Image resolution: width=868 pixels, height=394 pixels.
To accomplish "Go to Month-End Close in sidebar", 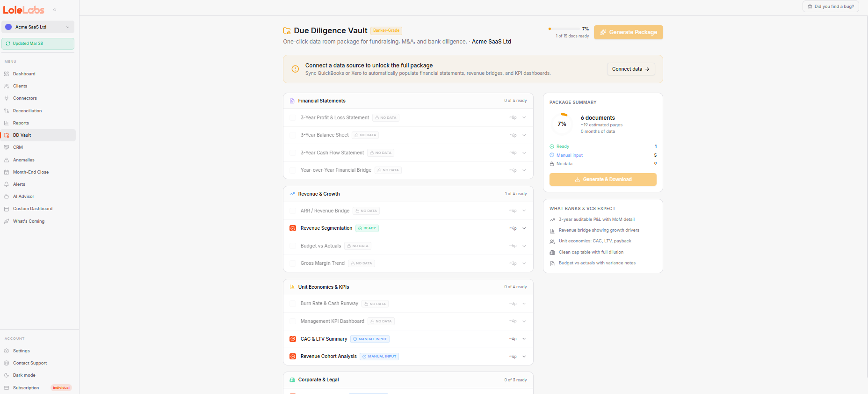I will pos(31,172).
